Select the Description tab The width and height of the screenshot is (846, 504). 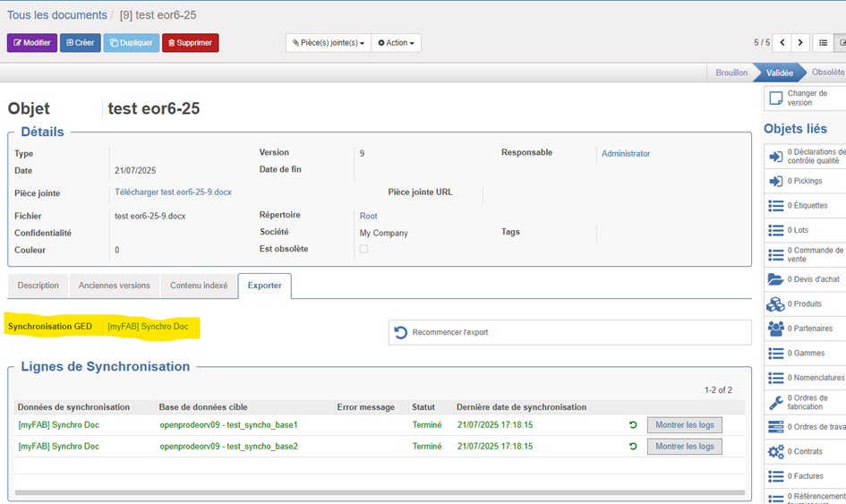pyautogui.click(x=38, y=286)
